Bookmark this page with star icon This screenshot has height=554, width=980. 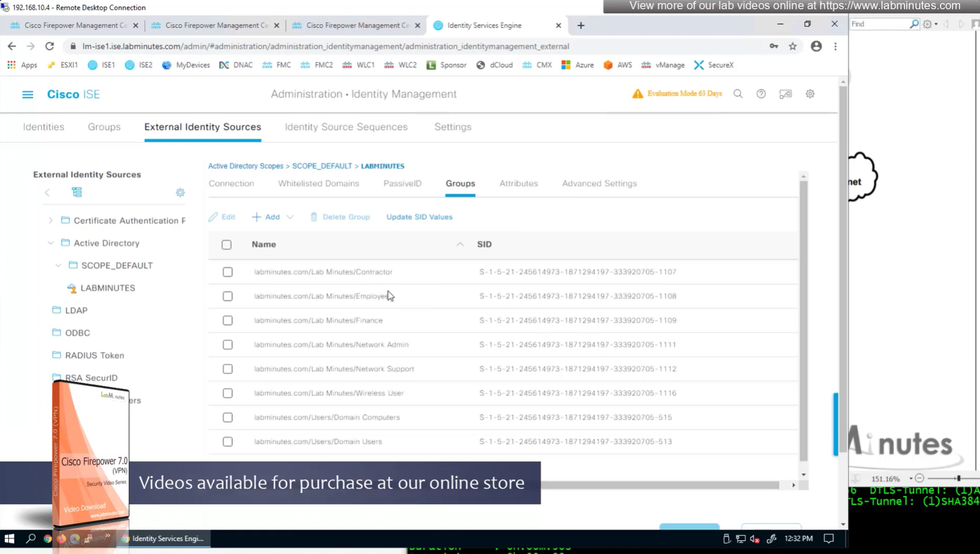[792, 46]
